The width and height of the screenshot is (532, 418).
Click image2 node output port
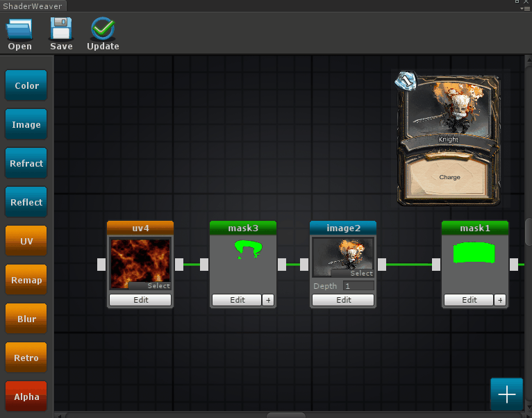382,265
